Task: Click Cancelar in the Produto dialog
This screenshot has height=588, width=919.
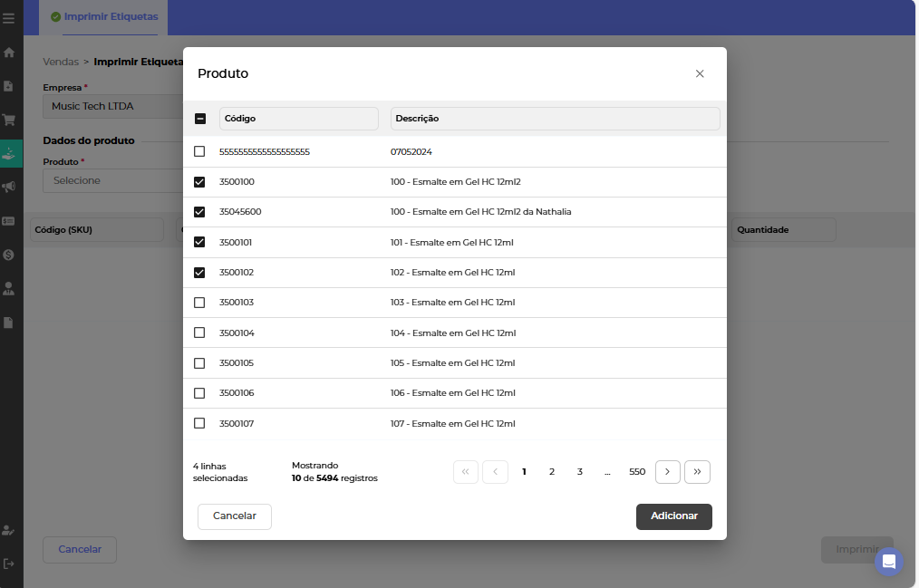Action: [x=235, y=516]
